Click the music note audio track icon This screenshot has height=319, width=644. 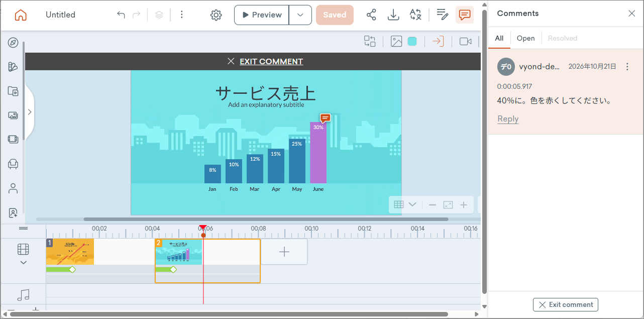pos(23,295)
